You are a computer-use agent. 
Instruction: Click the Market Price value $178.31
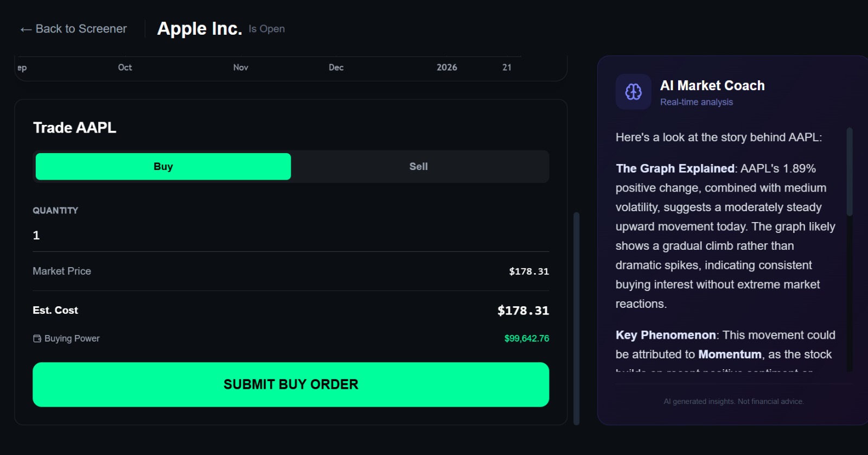528,271
